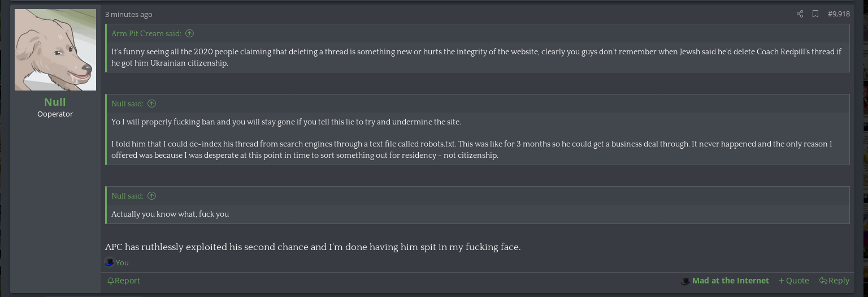Click the arrow icon beside the second "Null said:"
The height and width of the screenshot is (297, 868).
[151, 196]
